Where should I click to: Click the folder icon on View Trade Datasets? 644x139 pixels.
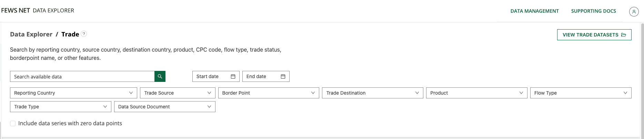(624, 35)
